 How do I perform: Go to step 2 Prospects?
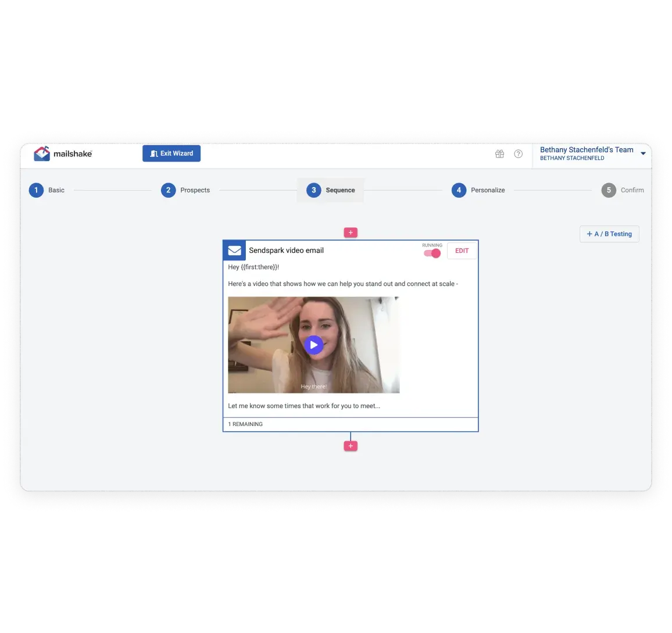[x=185, y=190]
